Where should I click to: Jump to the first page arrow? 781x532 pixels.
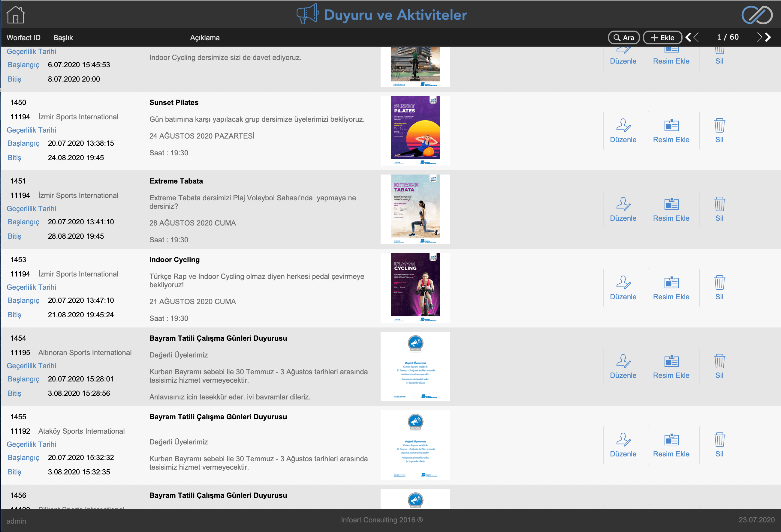point(688,37)
